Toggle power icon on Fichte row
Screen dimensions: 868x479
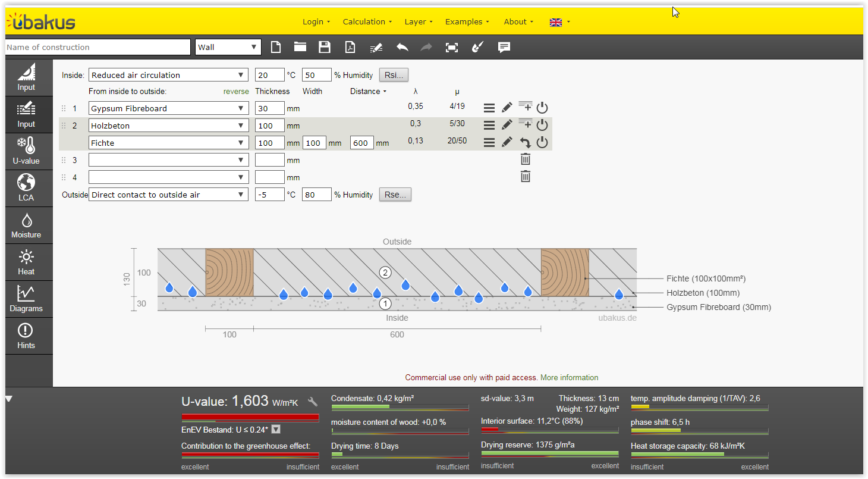point(542,142)
